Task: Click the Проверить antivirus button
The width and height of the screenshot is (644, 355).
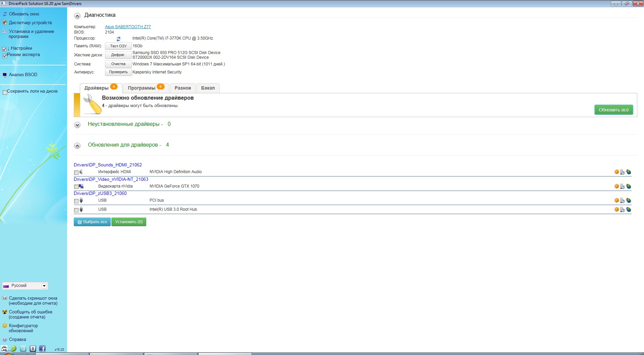Action: (x=118, y=72)
